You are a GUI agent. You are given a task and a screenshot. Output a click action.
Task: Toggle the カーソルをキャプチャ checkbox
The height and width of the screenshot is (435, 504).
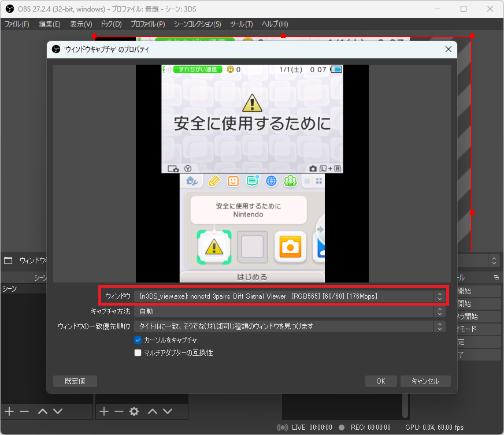138,340
